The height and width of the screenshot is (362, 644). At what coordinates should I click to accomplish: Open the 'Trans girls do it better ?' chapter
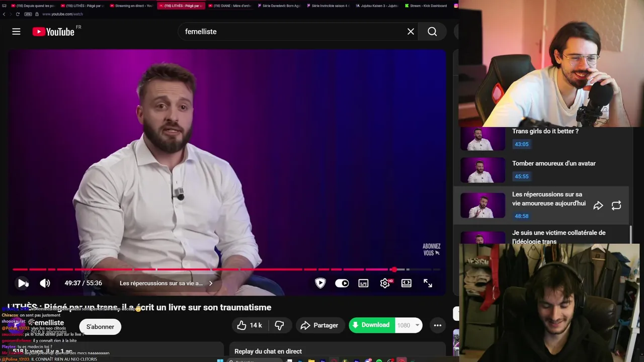[545, 131]
